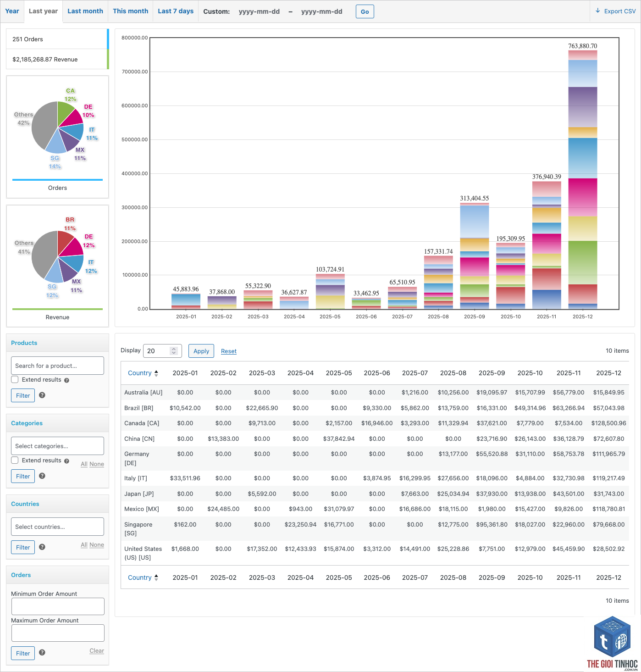Click the Germany [DE] table row label
641x672 pixels.
(x=137, y=458)
